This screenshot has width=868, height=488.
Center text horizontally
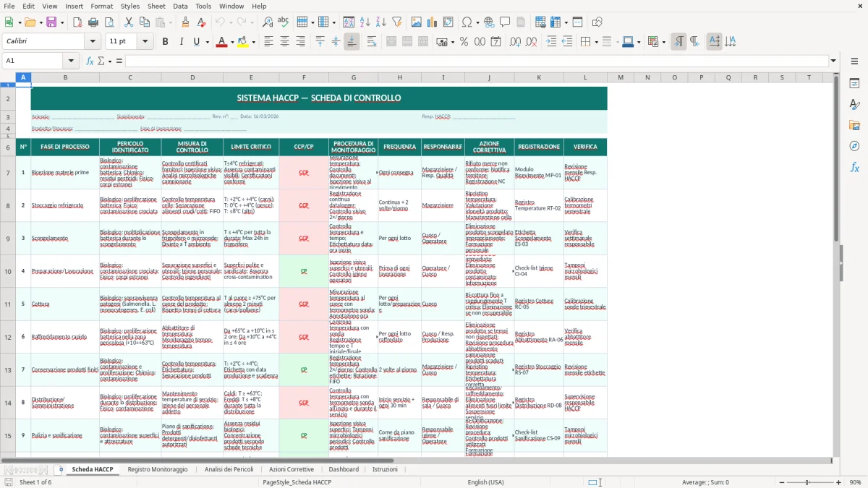click(x=284, y=42)
